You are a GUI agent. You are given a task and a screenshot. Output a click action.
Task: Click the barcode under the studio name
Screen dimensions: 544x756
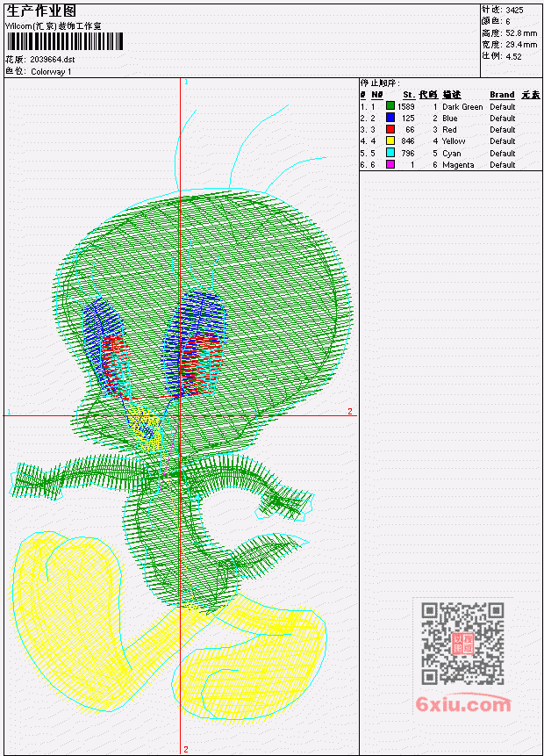pos(65,42)
